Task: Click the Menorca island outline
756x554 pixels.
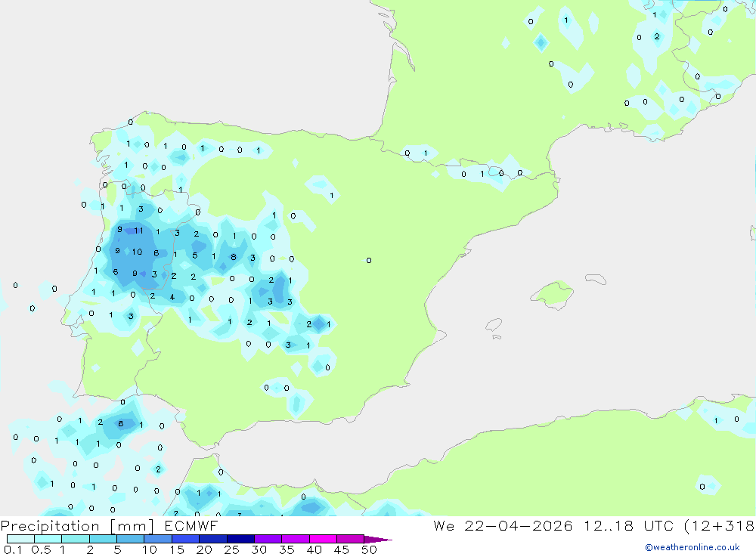Action: 596,279
